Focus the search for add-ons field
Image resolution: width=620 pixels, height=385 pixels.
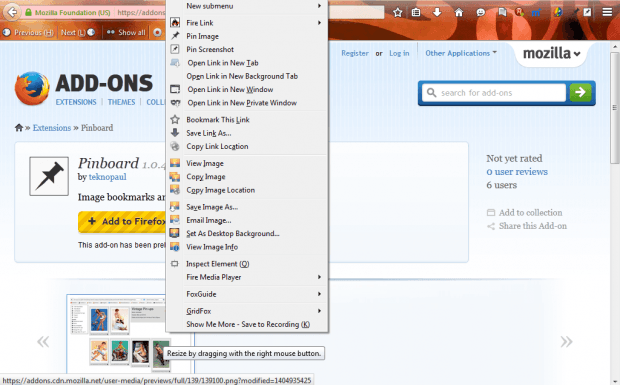(494, 93)
